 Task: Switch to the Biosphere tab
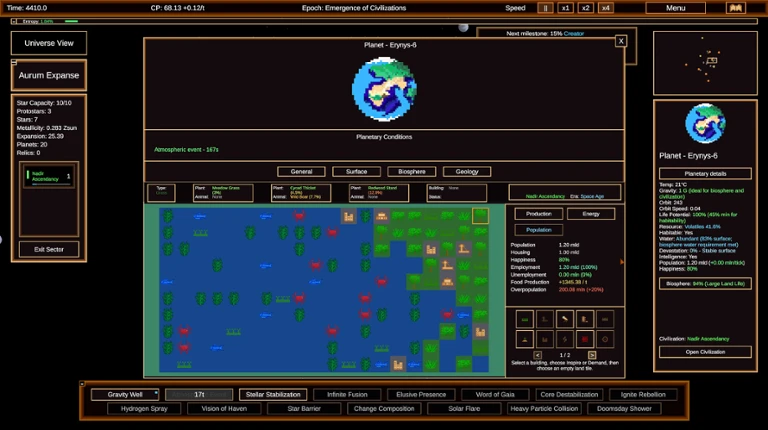(x=411, y=171)
